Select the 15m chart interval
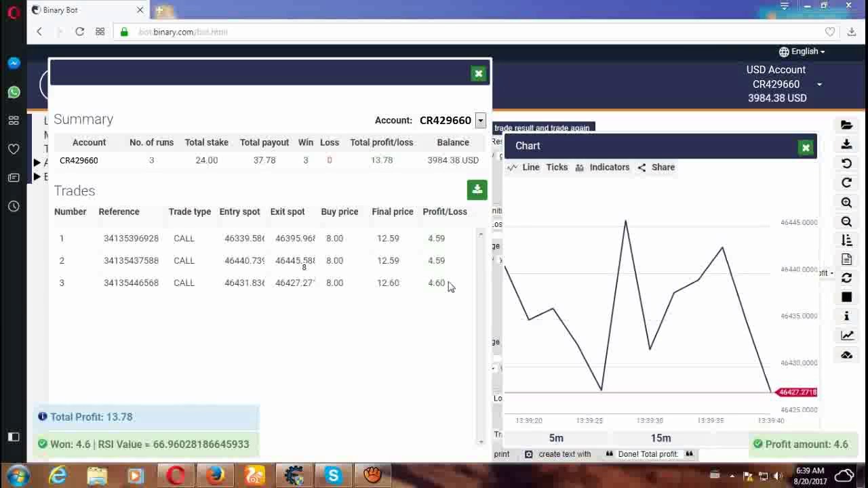The height and width of the screenshot is (488, 868). coord(660,438)
